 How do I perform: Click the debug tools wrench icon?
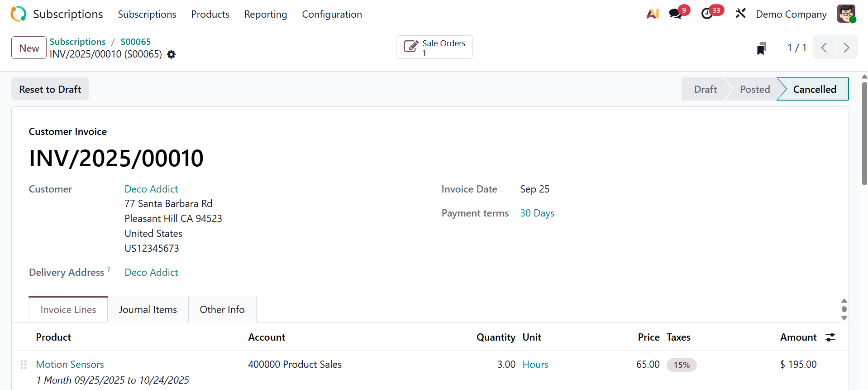coord(740,14)
